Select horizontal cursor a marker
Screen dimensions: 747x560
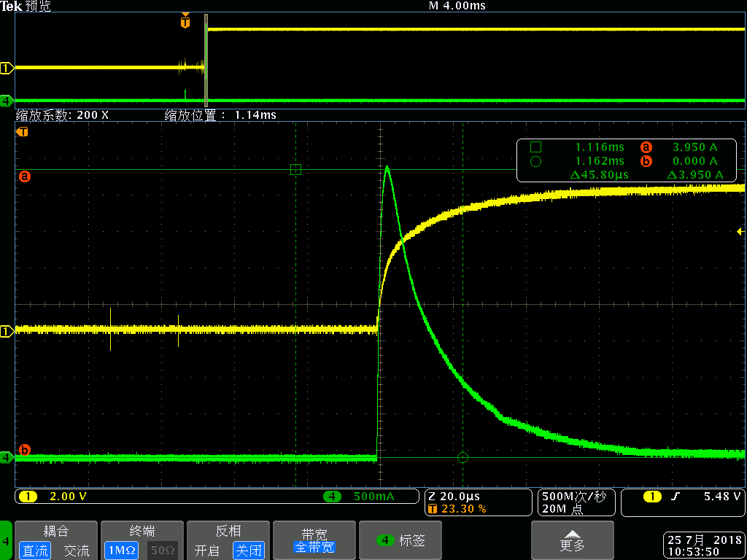click(24, 176)
